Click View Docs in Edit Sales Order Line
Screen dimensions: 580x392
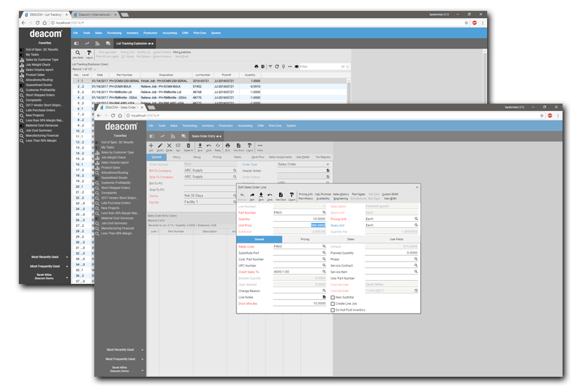[x=281, y=195]
